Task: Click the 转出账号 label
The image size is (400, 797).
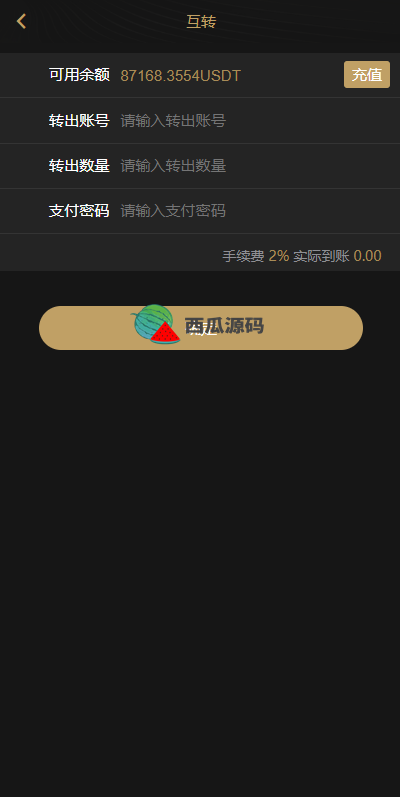Action: (79, 121)
